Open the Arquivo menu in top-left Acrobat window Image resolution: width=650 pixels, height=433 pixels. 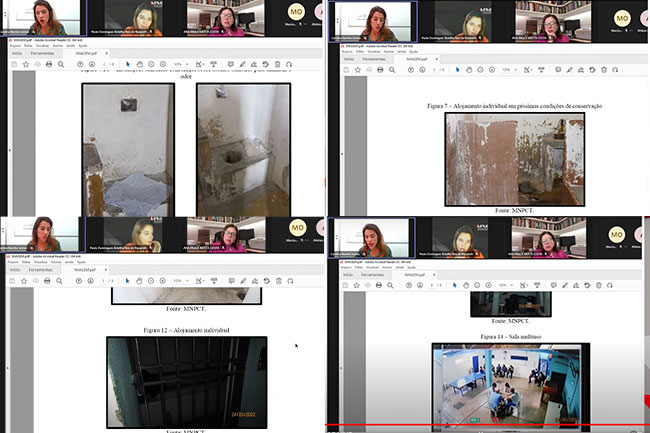(15, 46)
